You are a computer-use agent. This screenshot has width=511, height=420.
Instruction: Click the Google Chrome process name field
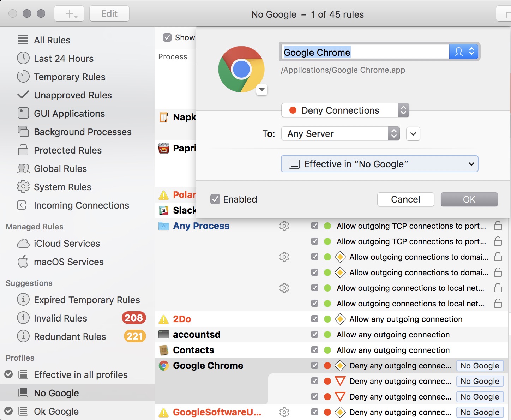click(366, 52)
